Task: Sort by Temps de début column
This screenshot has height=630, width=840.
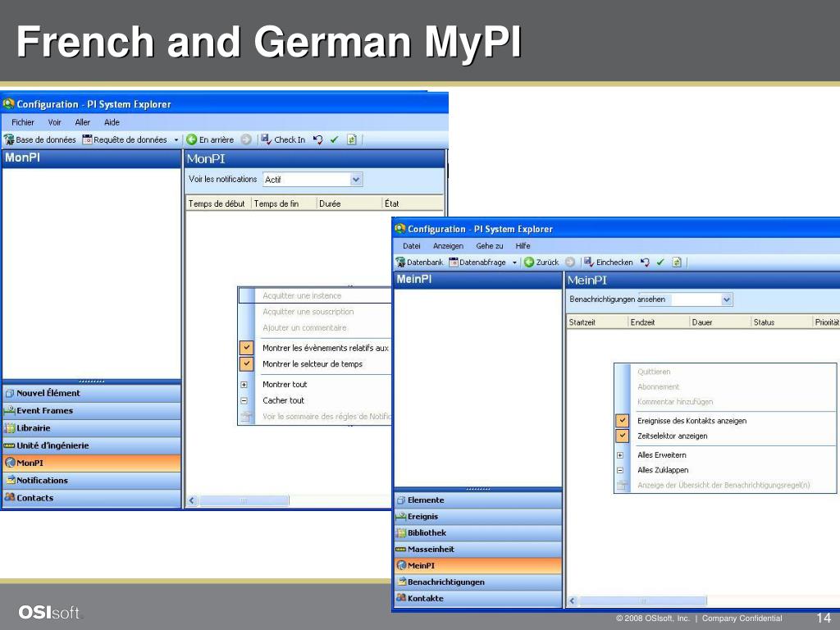Action: (218, 203)
